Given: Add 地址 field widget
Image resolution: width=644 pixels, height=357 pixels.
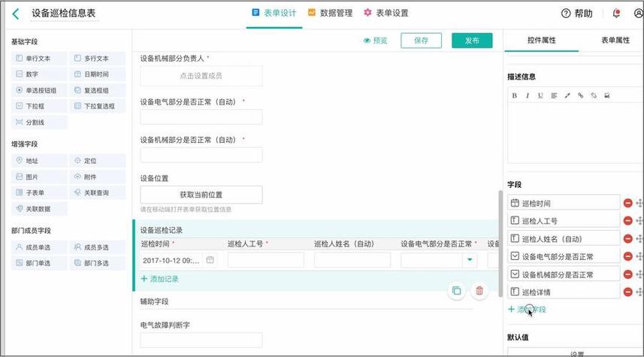Looking at the screenshot, I should pos(39,161).
